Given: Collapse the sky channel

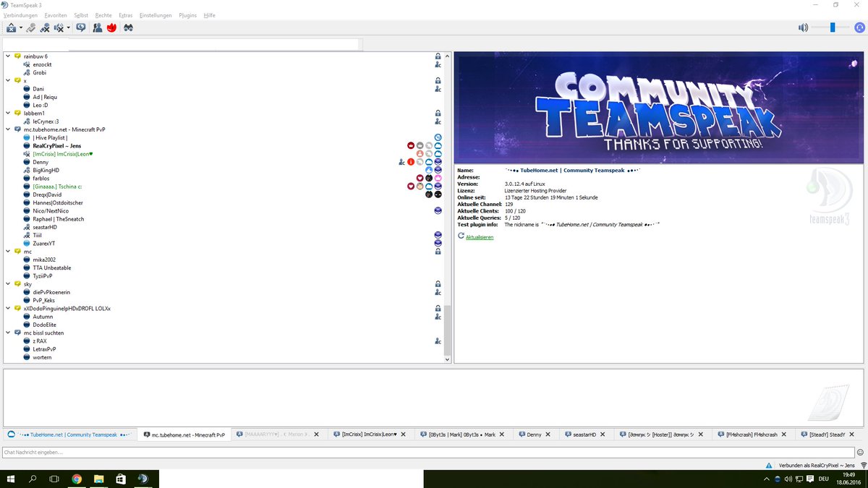Looking at the screenshot, I should pos(8,284).
